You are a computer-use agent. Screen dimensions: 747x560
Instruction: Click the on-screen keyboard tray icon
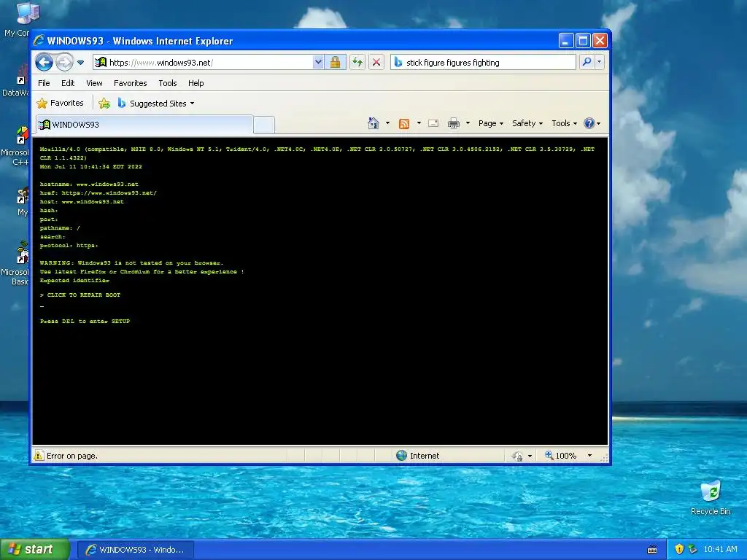[x=652, y=550]
